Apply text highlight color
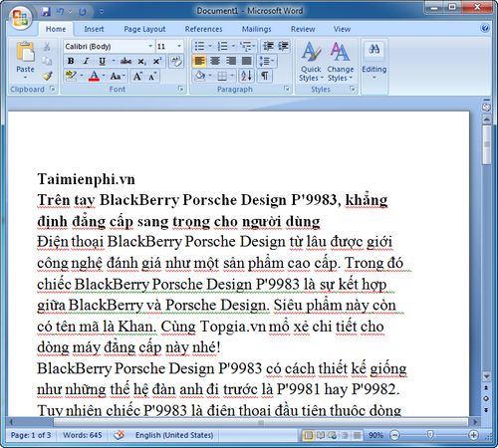 (x=71, y=76)
